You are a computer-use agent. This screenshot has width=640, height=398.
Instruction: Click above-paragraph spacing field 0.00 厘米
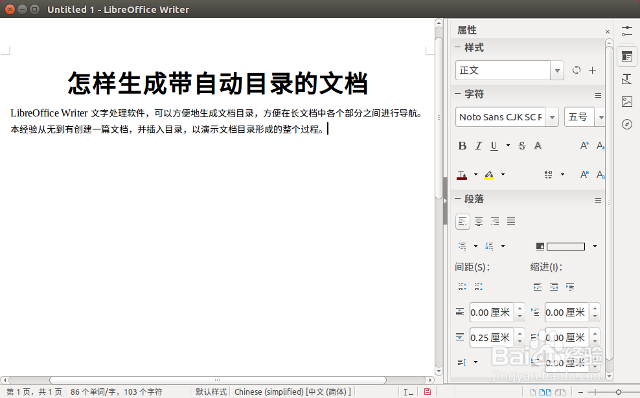tap(492, 313)
